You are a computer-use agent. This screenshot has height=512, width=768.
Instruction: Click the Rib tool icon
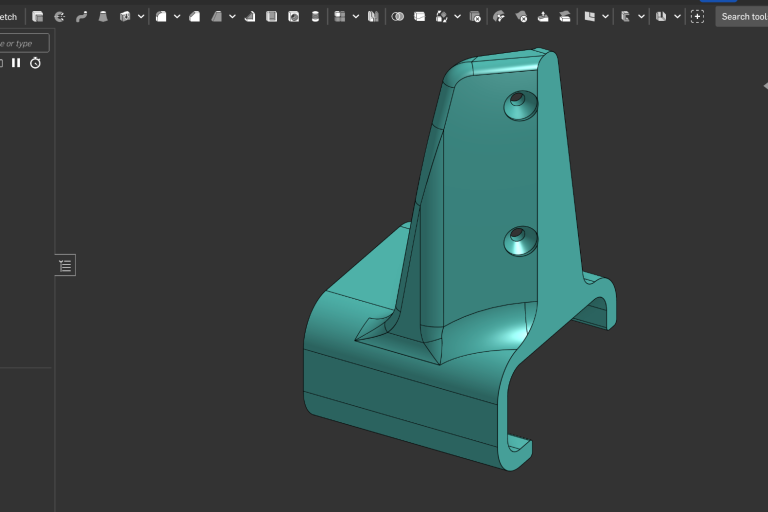(x=249, y=17)
